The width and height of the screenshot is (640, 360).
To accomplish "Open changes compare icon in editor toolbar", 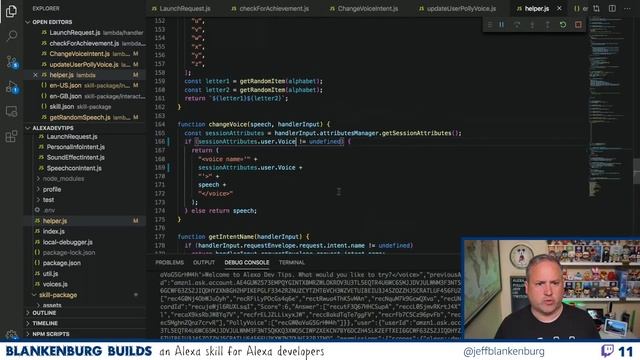I will click(596, 8).
